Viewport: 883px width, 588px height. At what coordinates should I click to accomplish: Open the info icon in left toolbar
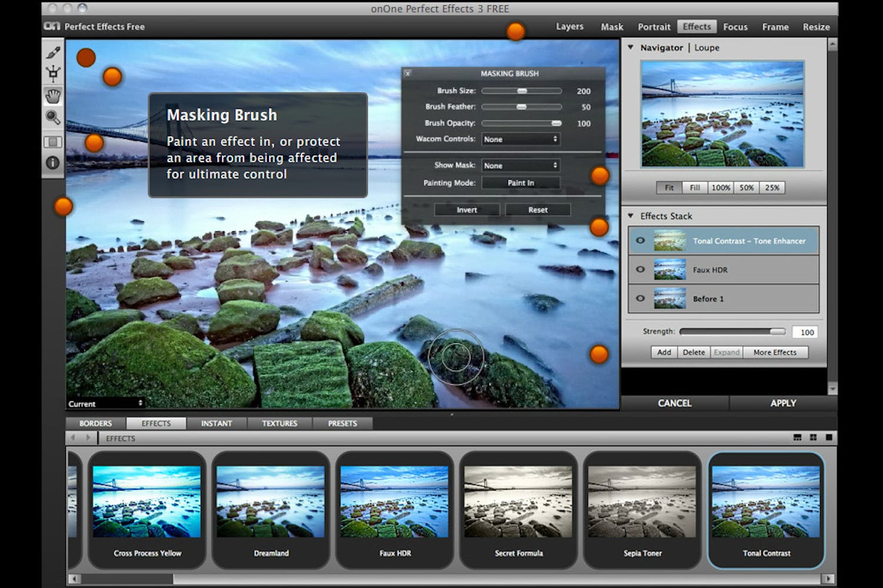coord(53,162)
